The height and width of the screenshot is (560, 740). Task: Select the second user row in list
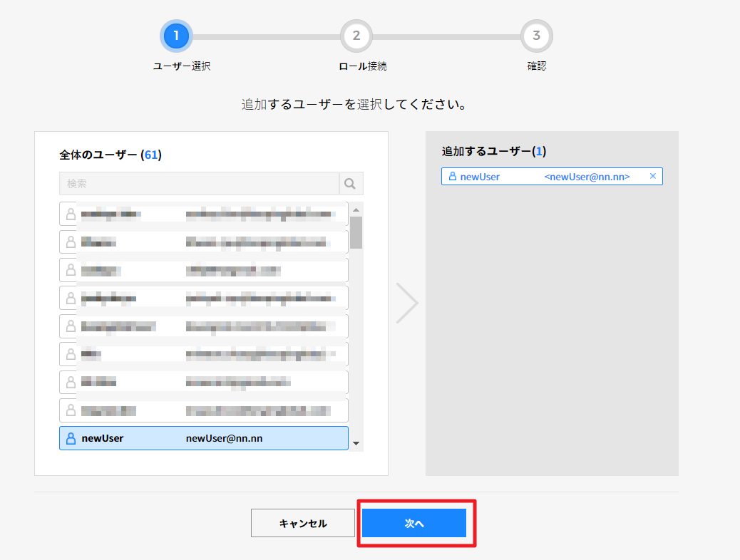(x=203, y=242)
